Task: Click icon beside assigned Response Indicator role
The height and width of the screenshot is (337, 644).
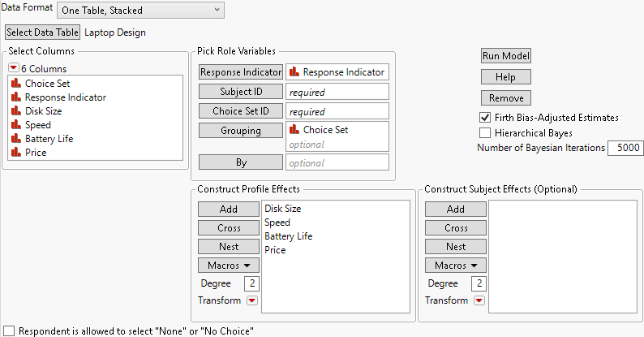Action: tap(294, 72)
